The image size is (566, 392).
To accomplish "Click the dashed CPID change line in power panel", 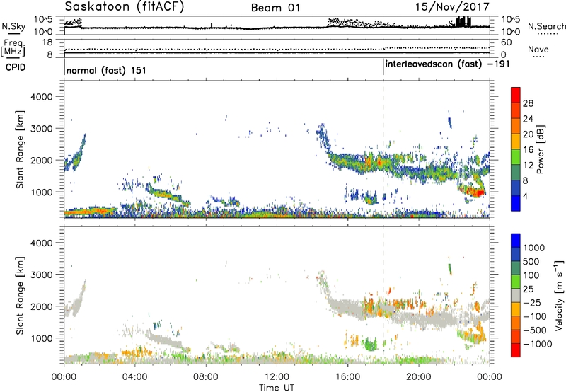I will pos(383,149).
